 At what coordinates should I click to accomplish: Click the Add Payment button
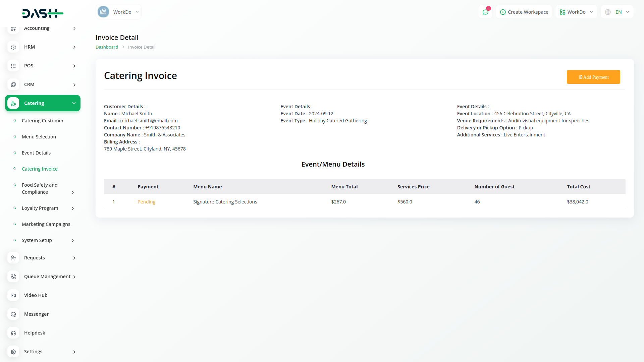[x=593, y=77]
